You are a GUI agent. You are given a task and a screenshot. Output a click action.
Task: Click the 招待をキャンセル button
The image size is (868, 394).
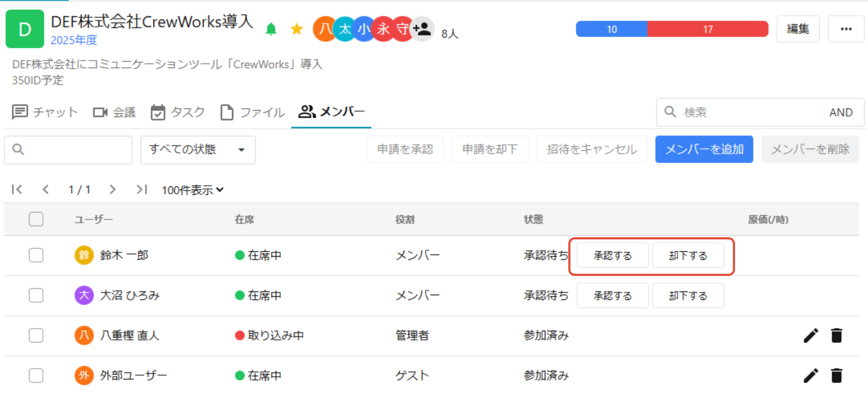pyautogui.click(x=592, y=149)
